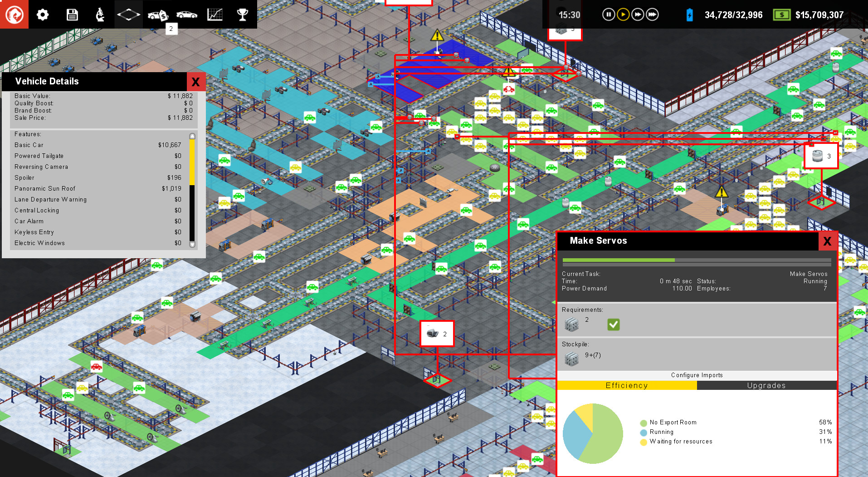Pause the game simulation
The width and height of the screenshot is (868, 477).
click(x=608, y=15)
